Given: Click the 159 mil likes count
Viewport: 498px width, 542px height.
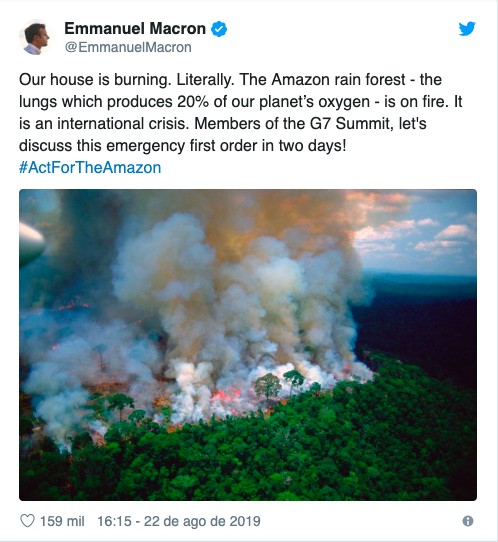Looking at the screenshot, I should pos(62,521).
